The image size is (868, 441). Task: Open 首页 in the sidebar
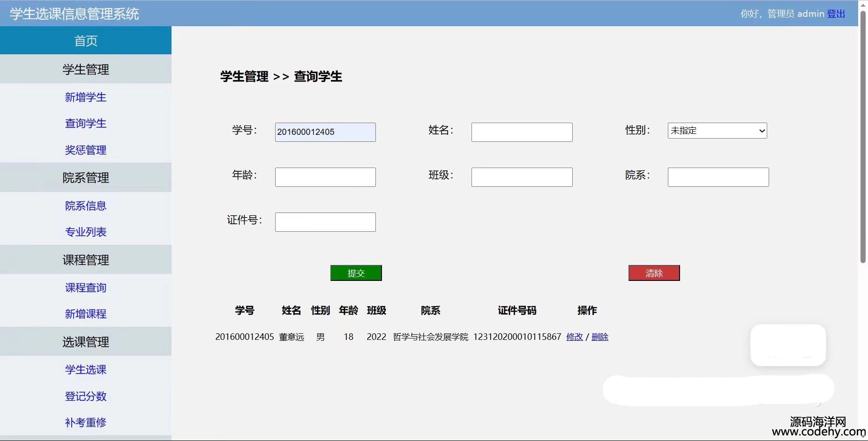(86, 41)
